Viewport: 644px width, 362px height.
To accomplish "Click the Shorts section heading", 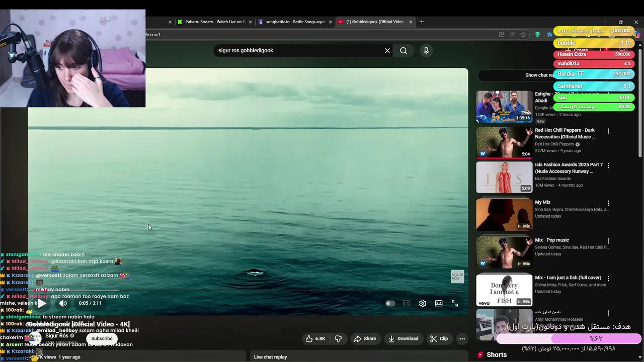I will [497, 354].
